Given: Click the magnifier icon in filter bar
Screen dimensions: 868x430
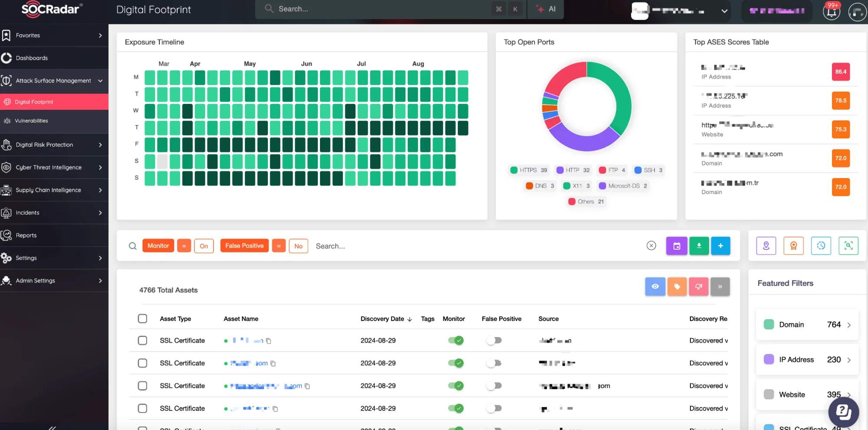Looking at the screenshot, I should pyautogui.click(x=132, y=246).
